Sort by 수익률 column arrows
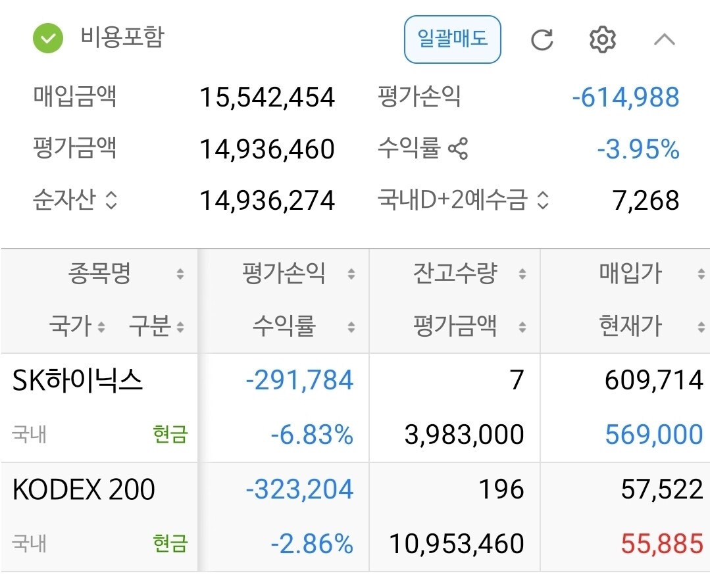710x588 pixels. coord(351,327)
